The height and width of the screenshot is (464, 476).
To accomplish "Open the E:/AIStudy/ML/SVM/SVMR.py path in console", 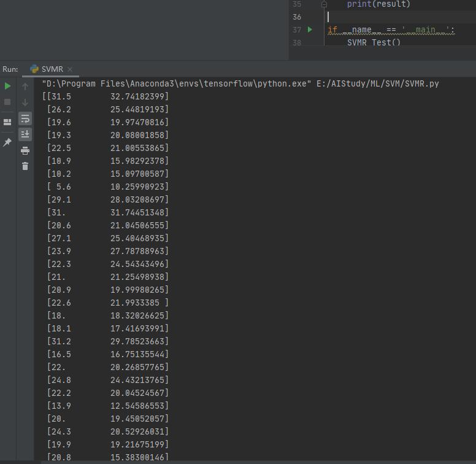I will [377, 83].
